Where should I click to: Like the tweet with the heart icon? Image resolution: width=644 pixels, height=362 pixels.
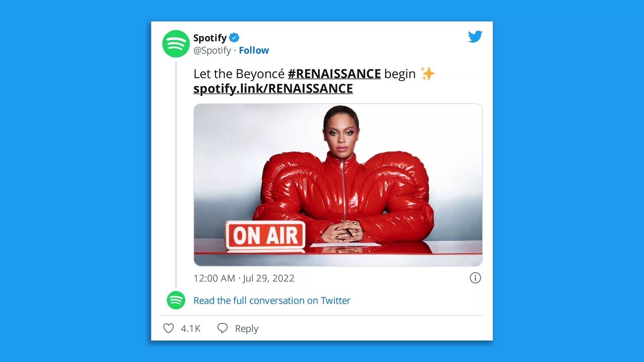point(168,328)
